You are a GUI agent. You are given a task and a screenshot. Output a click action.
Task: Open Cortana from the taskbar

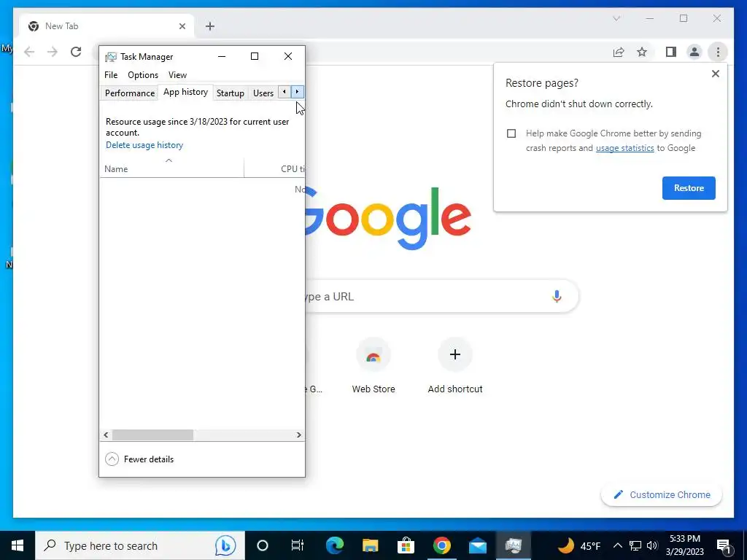pos(263,545)
